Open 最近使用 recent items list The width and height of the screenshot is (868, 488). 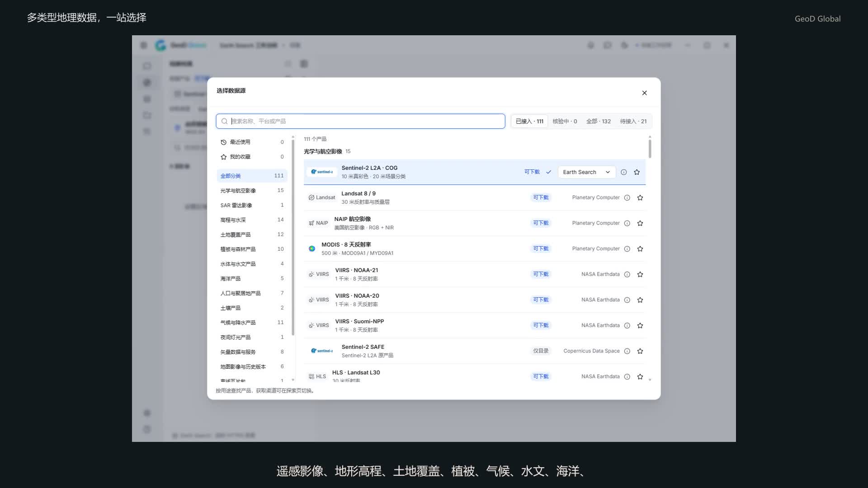(x=252, y=142)
